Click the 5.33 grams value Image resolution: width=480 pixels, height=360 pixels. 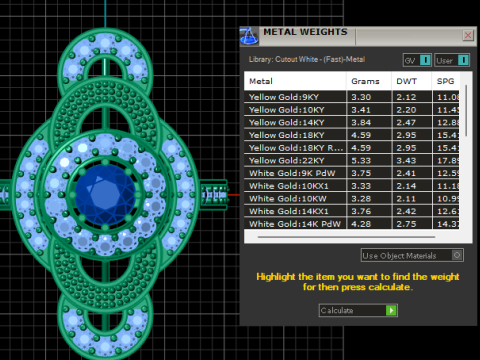point(361,160)
